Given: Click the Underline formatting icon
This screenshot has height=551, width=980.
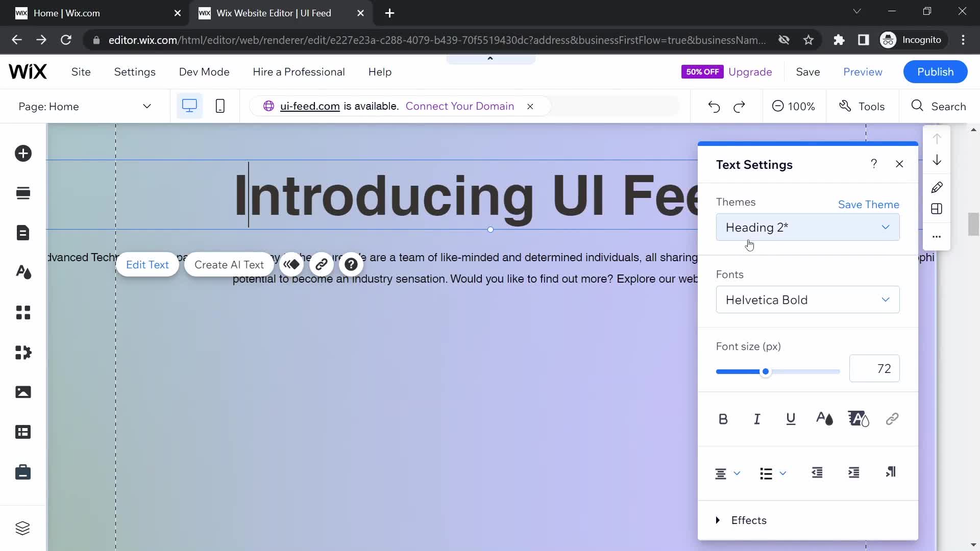Looking at the screenshot, I should point(791,419).
